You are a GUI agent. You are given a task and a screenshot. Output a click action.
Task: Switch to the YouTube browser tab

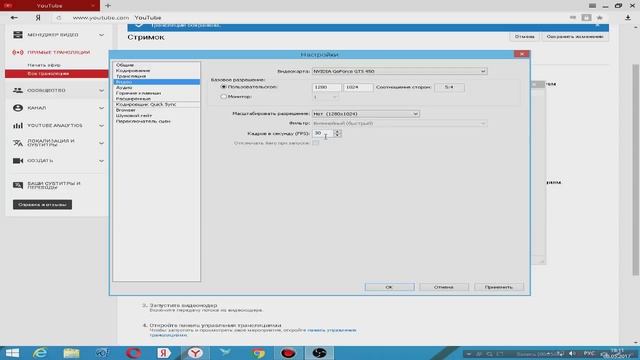(x=49, y=6)
